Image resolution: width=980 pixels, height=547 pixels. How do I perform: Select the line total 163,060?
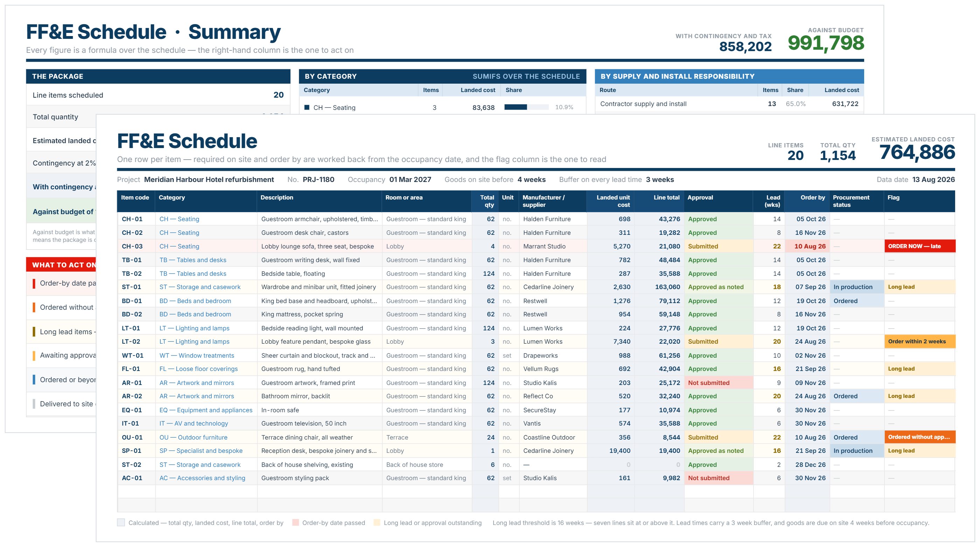[667, 287]
